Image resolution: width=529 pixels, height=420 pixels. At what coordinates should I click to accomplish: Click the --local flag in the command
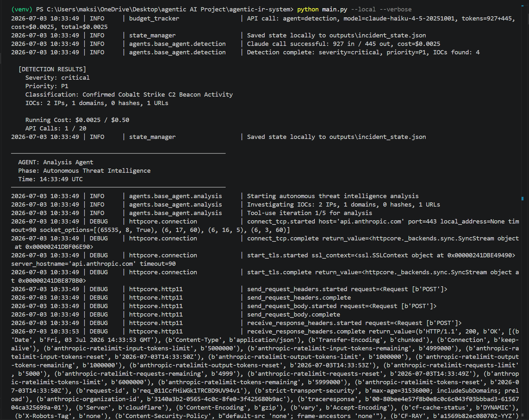pyautogui.click(x=363, y=9)
